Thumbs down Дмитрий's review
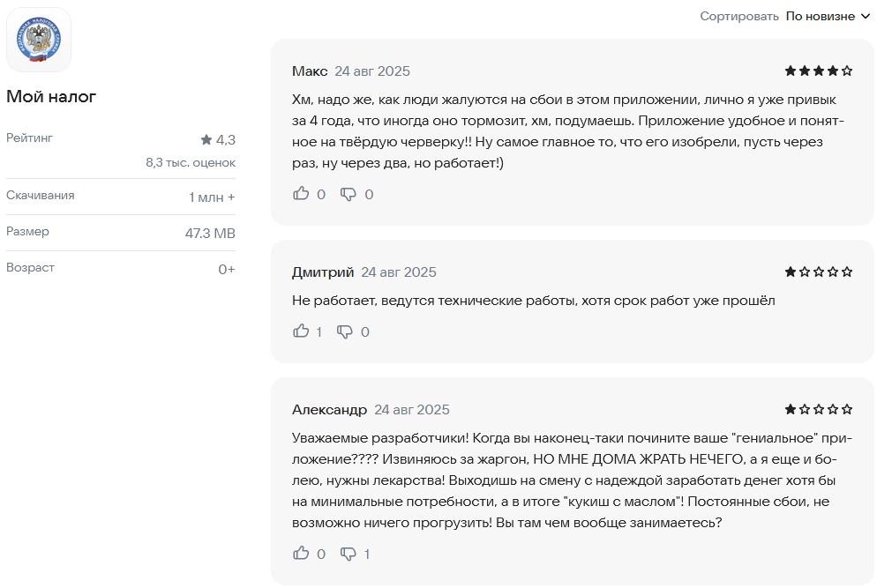The height and width of the screenshot is (588, 892). coord(345,331)
